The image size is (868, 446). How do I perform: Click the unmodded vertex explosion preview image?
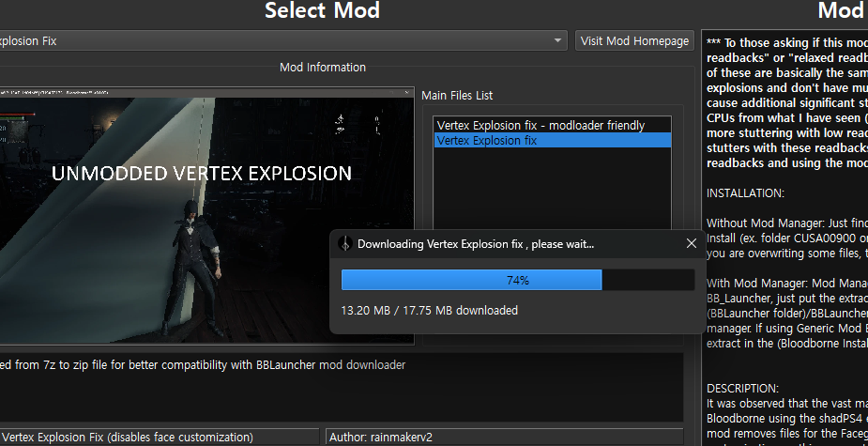[x=206, y=216]
